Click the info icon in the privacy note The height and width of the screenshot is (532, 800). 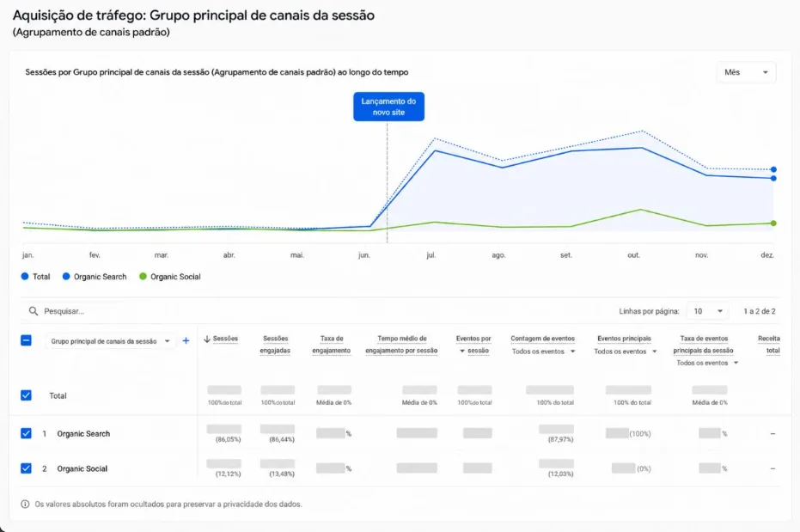(25, 504)
